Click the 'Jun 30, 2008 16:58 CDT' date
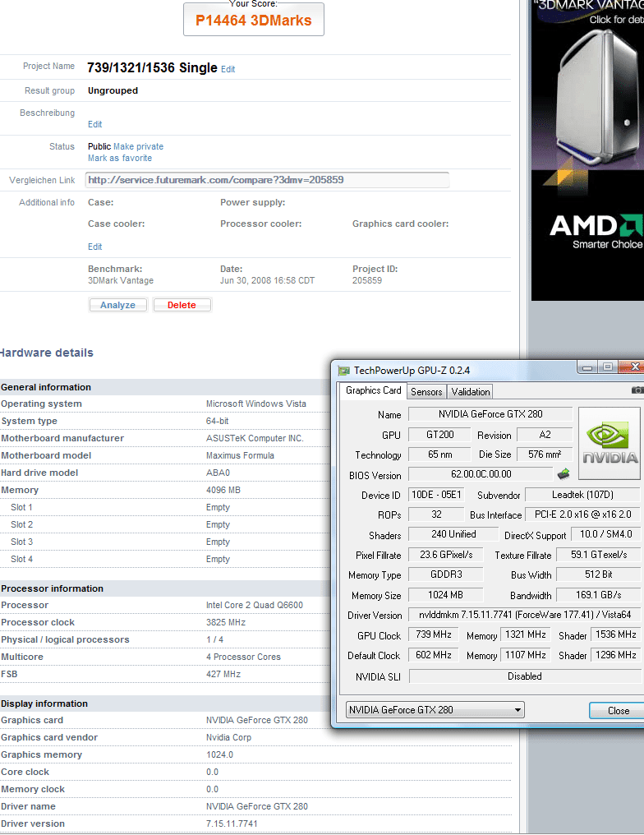This screenshot has width=644, height=835. pos(267,280)
